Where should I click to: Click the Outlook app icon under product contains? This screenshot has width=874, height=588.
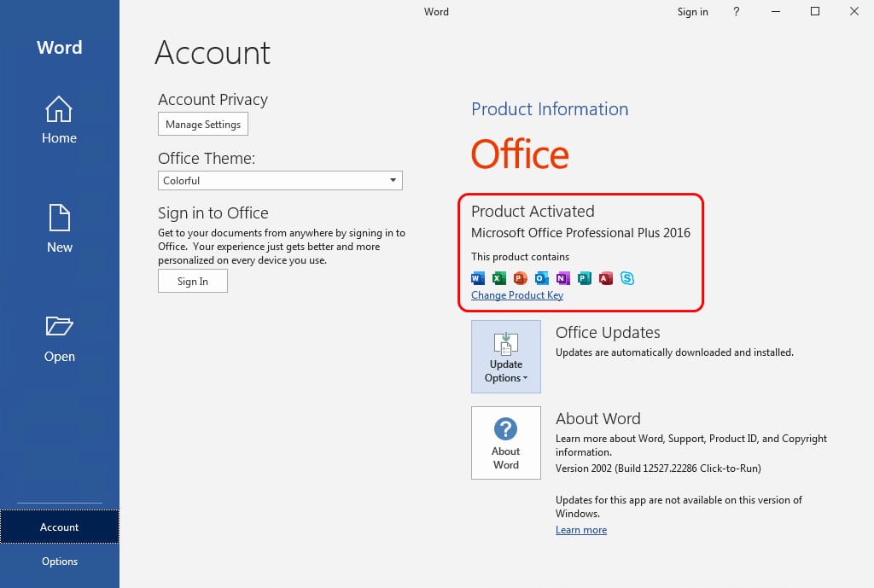click(541, 278)
